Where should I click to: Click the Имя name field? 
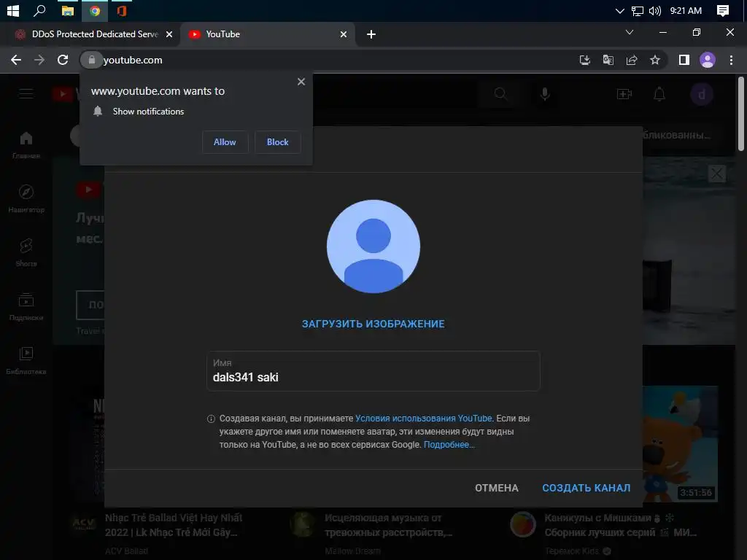[373, 371]
